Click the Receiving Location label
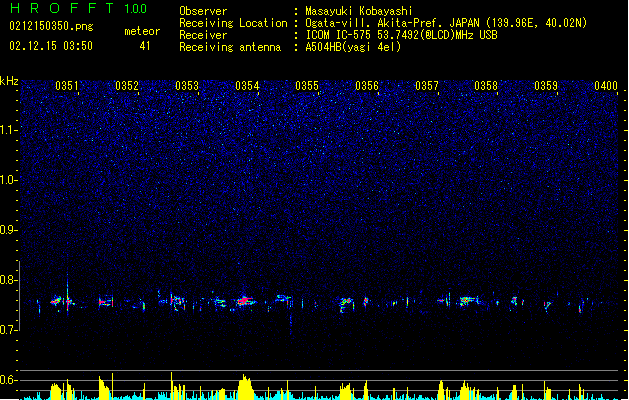The image size is (629, 400). pos(233,23)
